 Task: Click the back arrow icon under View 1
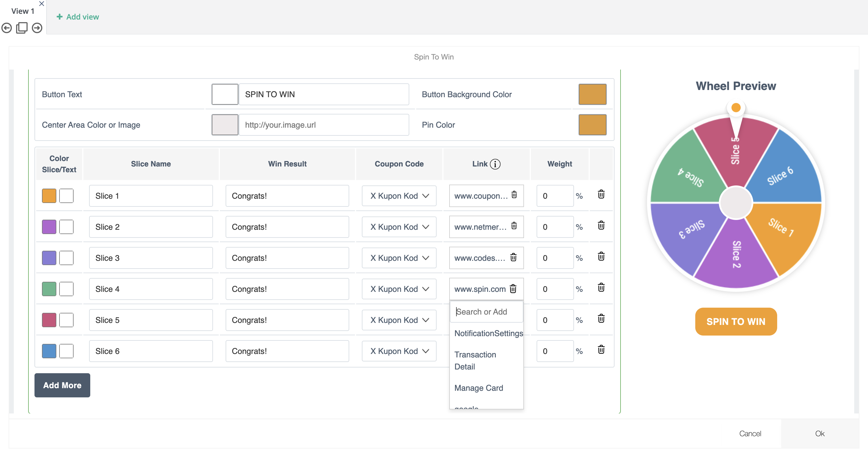(7, 28)
